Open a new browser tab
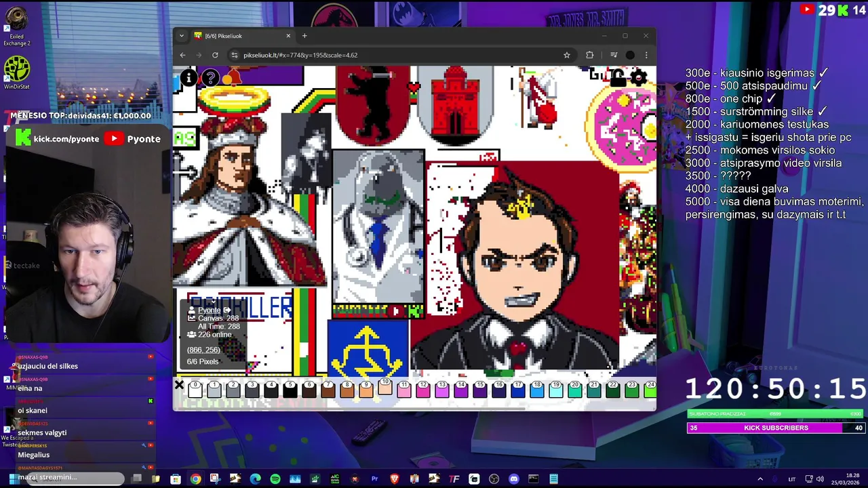The height and width of the screenshot is (488, 868). pos(304,36)
